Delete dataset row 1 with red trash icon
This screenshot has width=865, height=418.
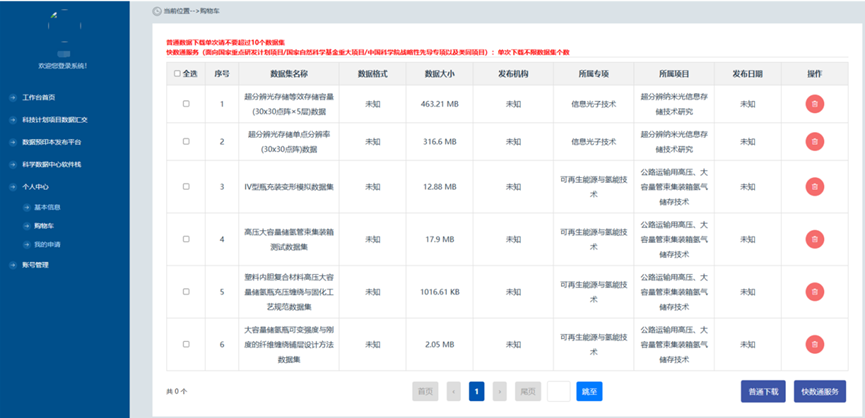coord(814,103)
